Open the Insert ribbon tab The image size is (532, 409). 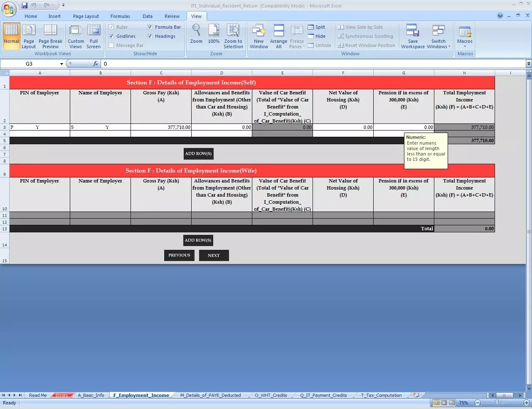[54, 16]
